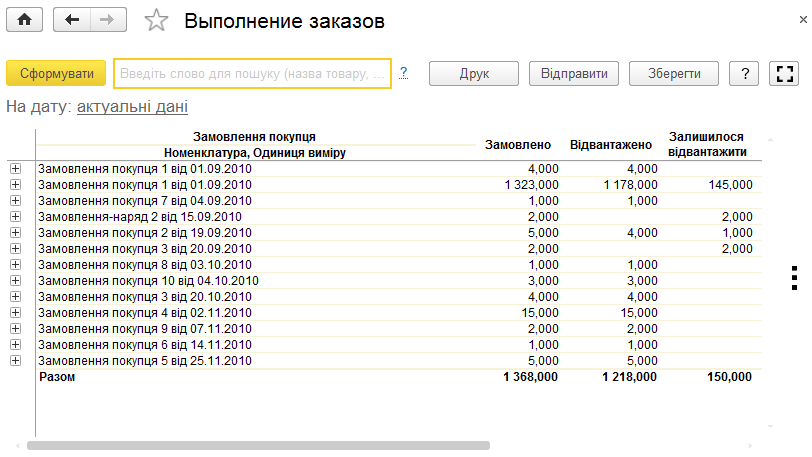This screenshot has height=457, width=812.
Task: Expand Замовлення покупця 4 від 02.11.2010
Action: pyautogui.click(x=16, y=313)
